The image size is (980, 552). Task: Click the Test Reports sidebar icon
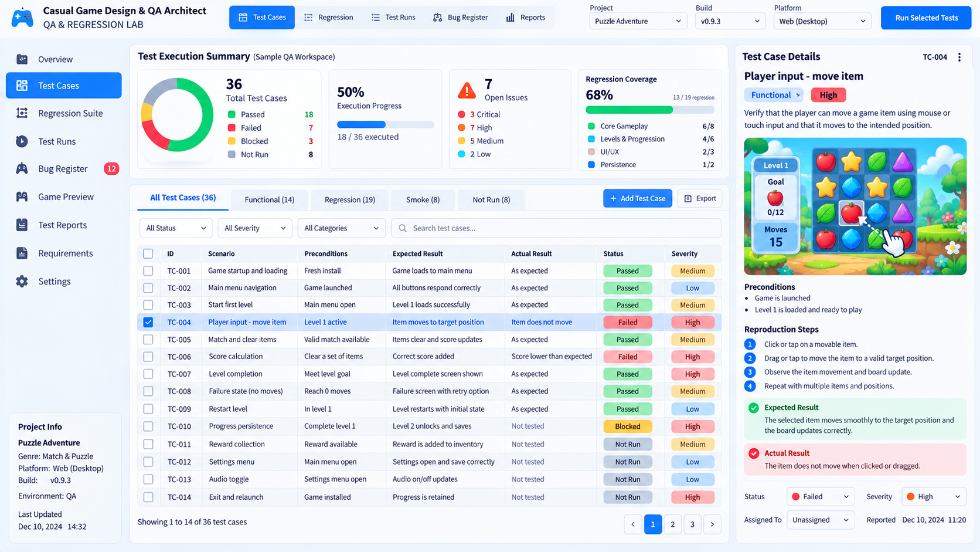[x=22, y=225]
